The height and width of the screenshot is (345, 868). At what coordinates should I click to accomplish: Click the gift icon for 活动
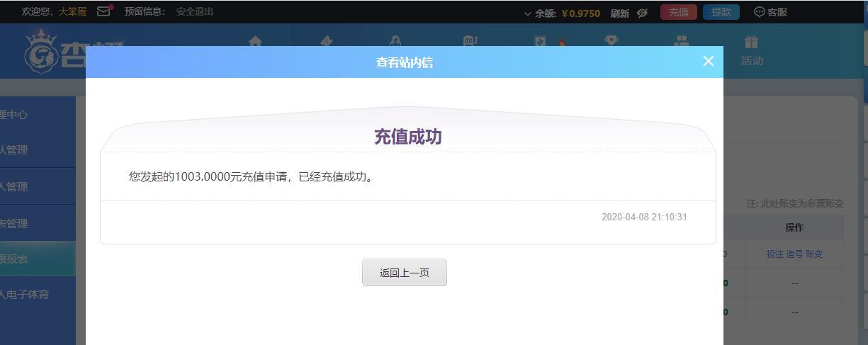point(751,43)
